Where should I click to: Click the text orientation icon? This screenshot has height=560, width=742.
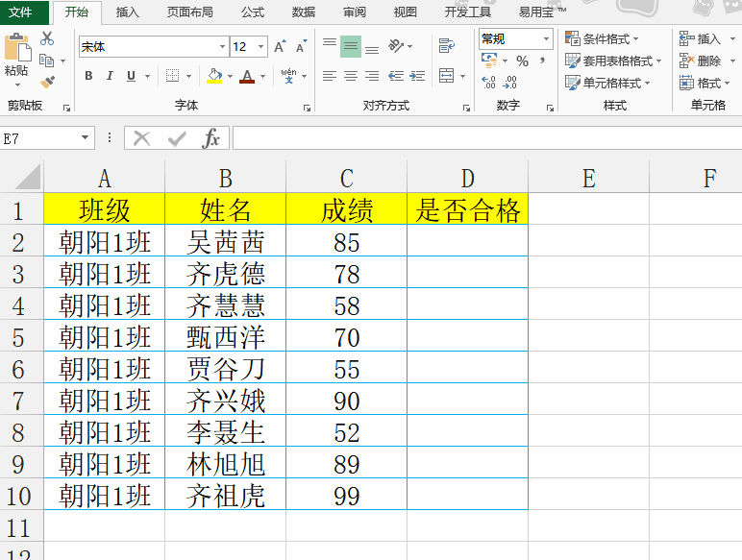coord(396,46)
